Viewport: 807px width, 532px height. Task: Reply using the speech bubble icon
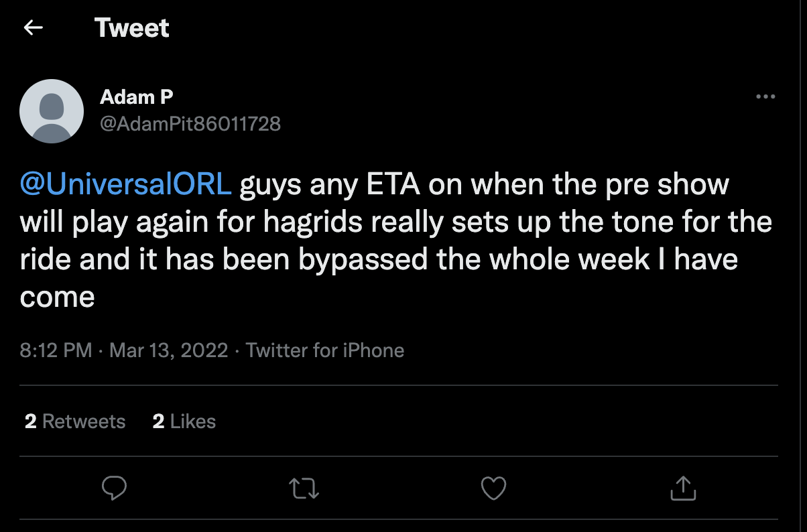point(114,488)
